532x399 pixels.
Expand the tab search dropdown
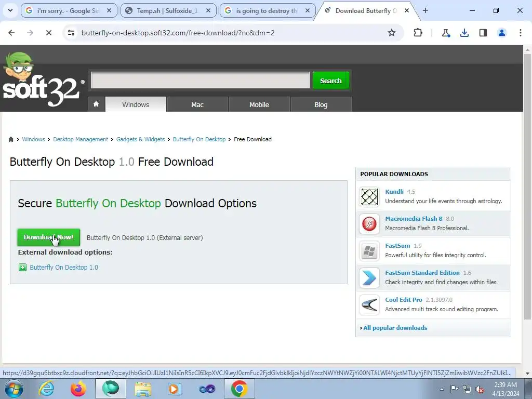10,10
